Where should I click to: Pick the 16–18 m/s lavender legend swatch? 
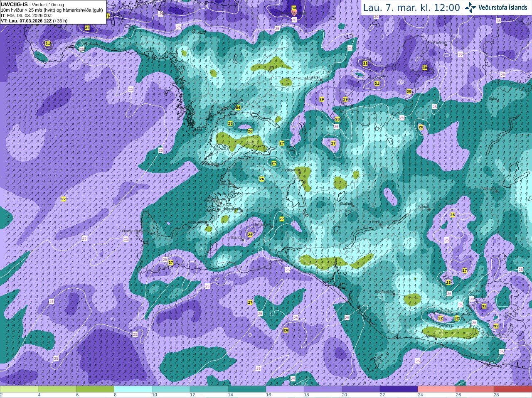[285, 389]
